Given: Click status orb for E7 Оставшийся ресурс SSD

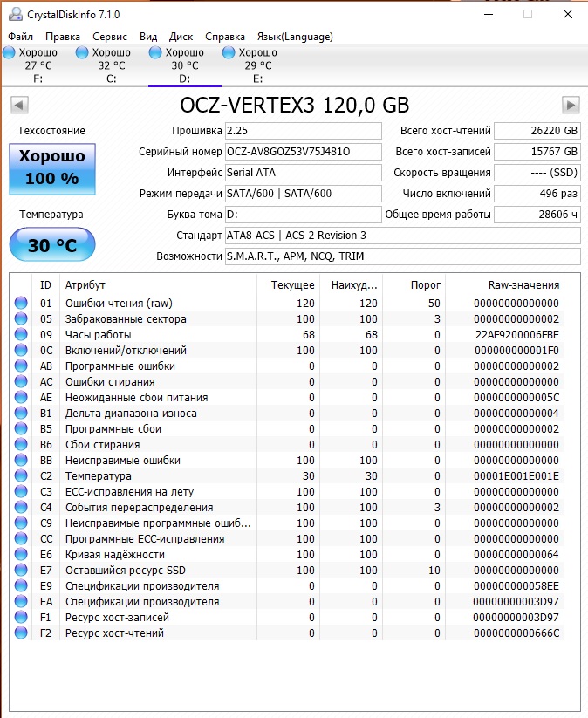Looking at the screenshot, I should [21, 570].
